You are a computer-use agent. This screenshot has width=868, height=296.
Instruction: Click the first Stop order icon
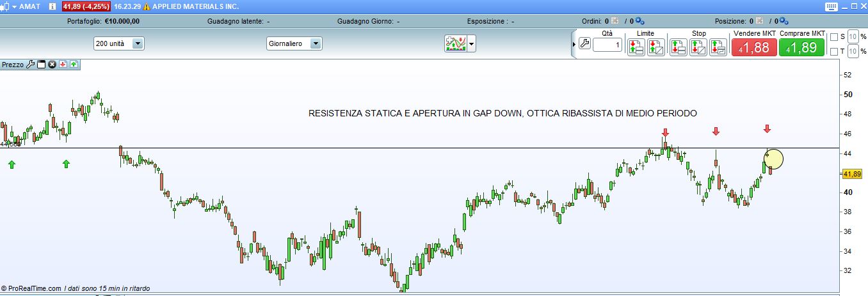(x=678, y=47)
